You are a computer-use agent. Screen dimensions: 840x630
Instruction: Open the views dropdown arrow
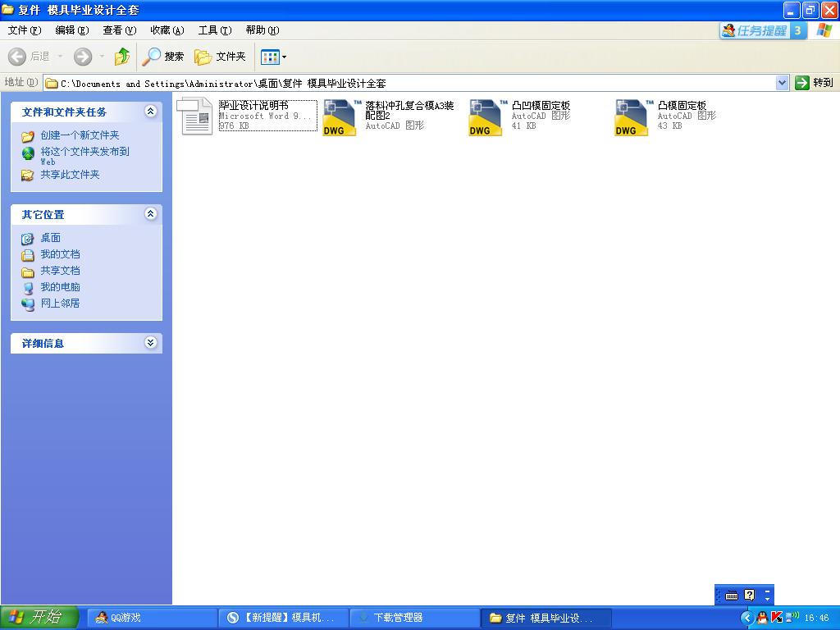[285, 57]
